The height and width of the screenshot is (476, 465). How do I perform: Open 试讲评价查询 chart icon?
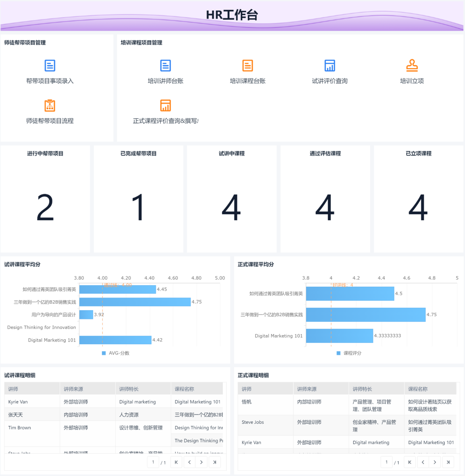[330, 65]
